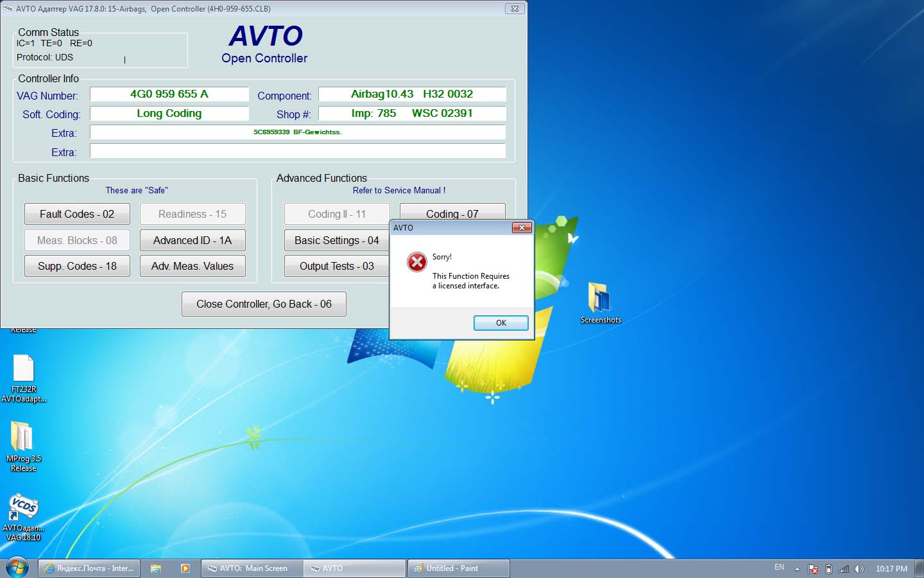
Task: Open the Screenshots folder on desktop
Action: click(600, 300)
